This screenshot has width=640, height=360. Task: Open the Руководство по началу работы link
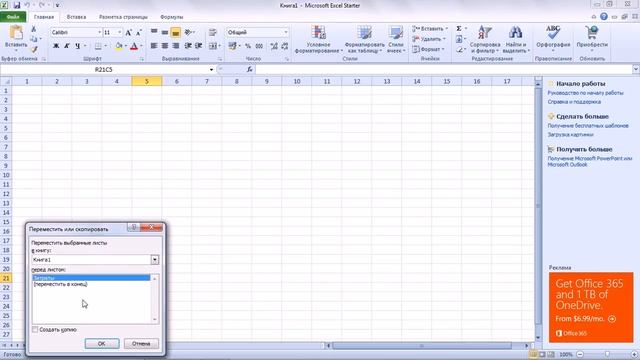coord(585,93)
